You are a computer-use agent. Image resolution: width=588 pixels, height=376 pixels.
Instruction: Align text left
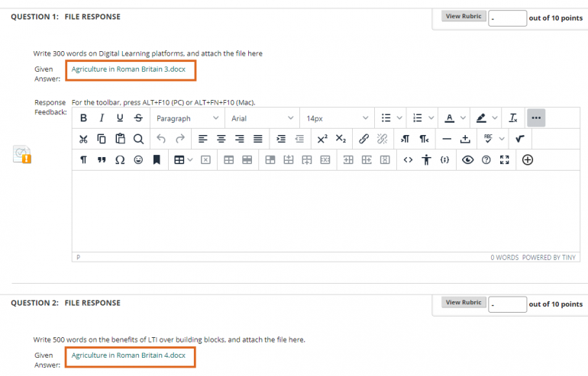point(203,140)
